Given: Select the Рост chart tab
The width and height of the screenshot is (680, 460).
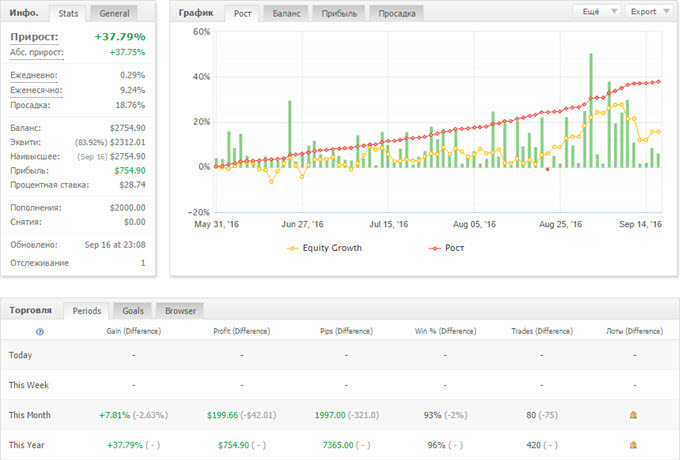Looking at the screenshot, I should click(242, 13).
